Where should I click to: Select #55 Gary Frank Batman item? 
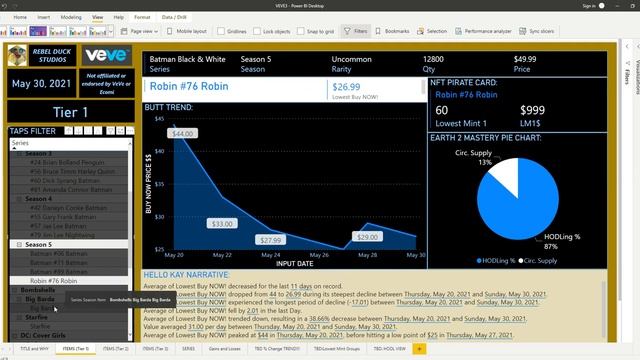pos(63,217)
